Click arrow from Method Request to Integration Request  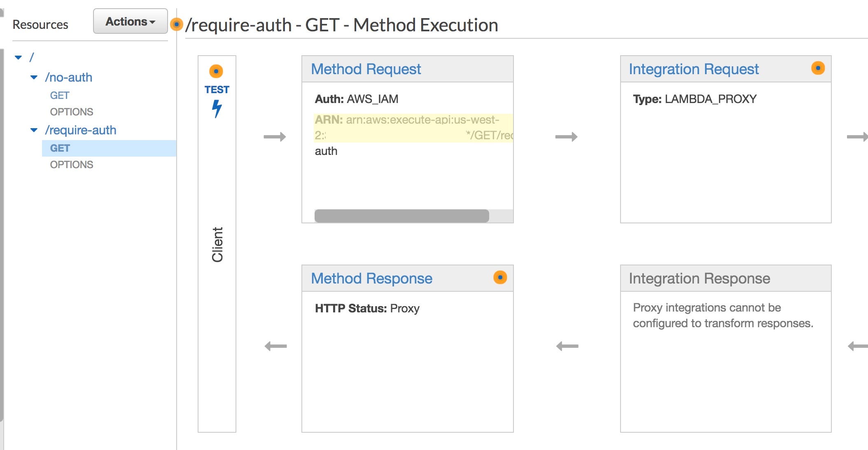[x=566, y=136]
